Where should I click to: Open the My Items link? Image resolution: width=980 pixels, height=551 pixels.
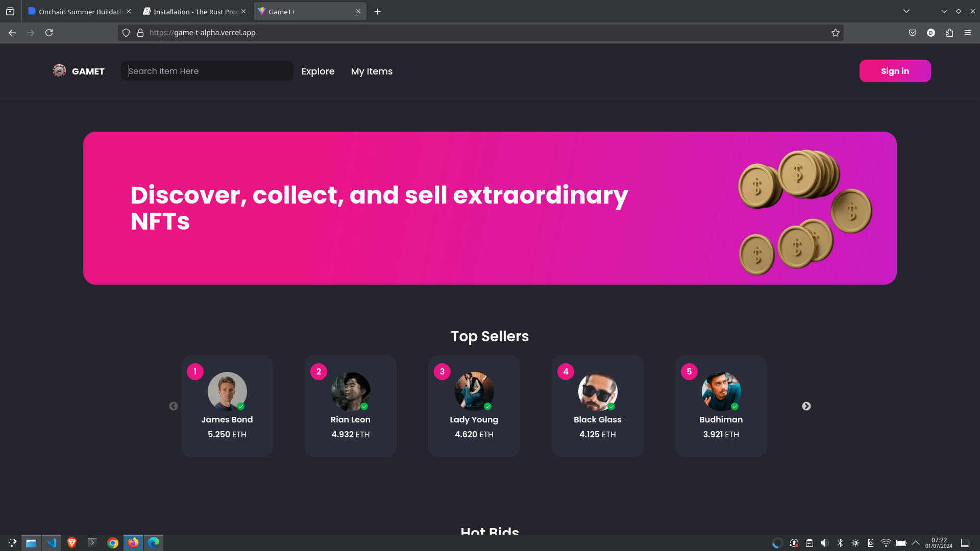[372, 71]
